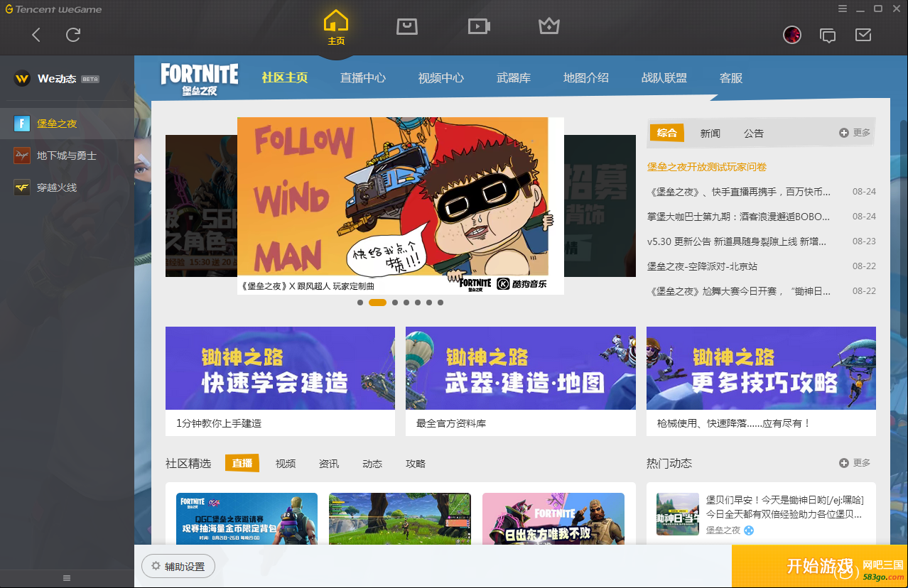Open We动态 feed in sidebar
Viewport: 908px width, 588px height.
(x=57, y=78)
